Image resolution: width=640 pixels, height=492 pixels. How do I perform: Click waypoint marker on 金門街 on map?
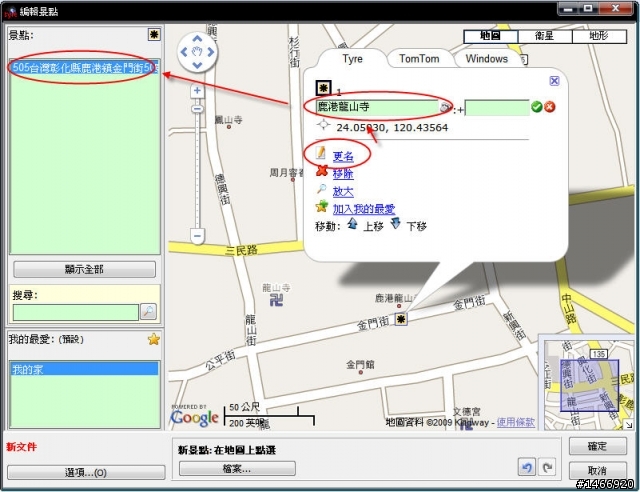coord(401,319)
